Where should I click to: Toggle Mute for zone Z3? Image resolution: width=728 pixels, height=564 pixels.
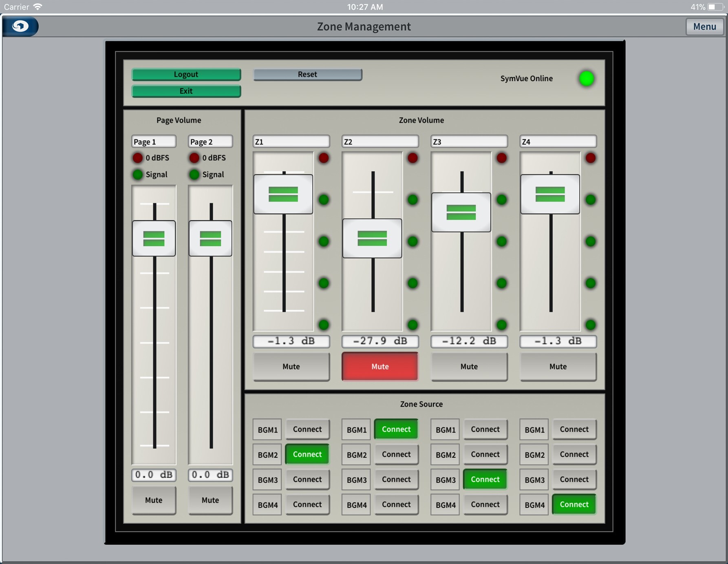[x=469, y=366]
